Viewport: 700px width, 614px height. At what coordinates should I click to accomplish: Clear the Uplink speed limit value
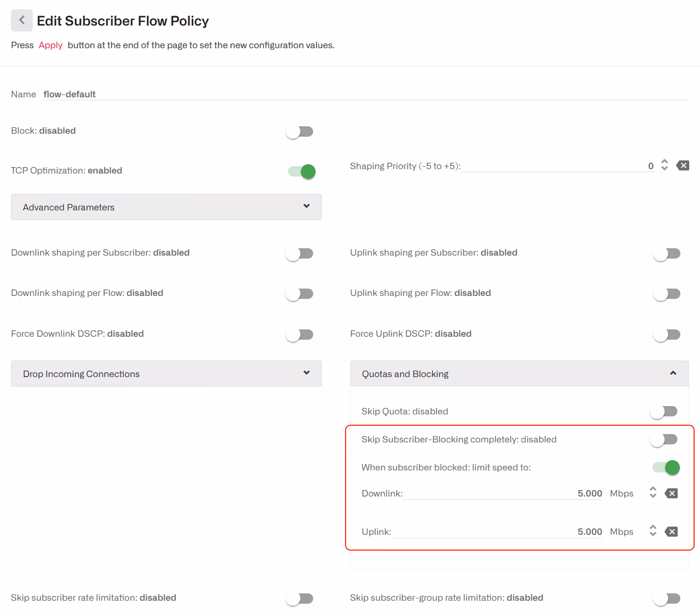pyautogui.click(x=671, y=531)
